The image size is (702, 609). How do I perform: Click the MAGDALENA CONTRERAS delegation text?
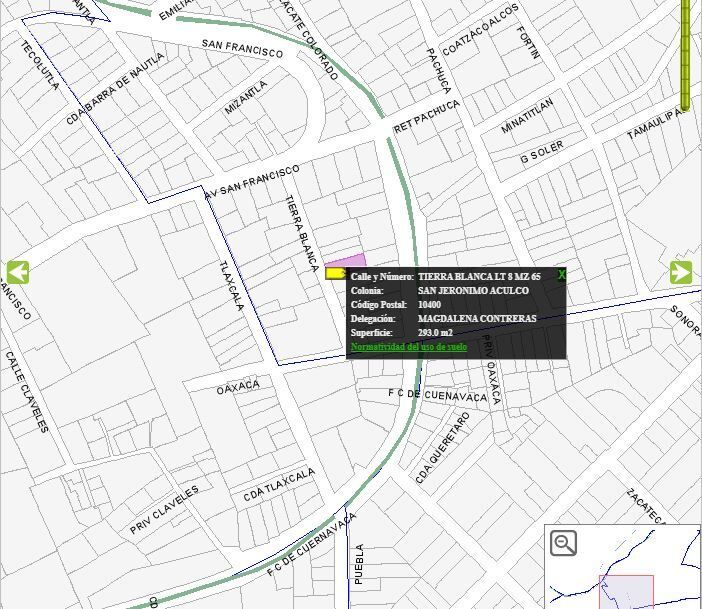click(477, 318)
